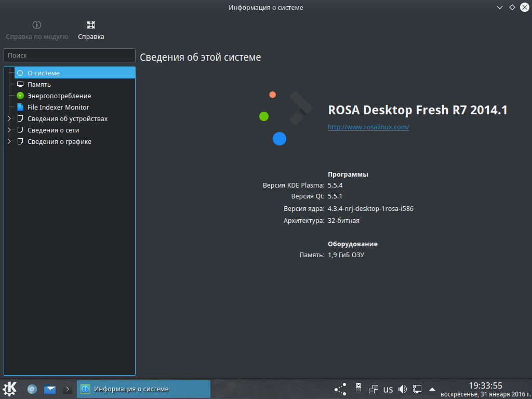Screen dimensions: 532x399
Task: Open the volume control tray icon
Action: point(403,389)
